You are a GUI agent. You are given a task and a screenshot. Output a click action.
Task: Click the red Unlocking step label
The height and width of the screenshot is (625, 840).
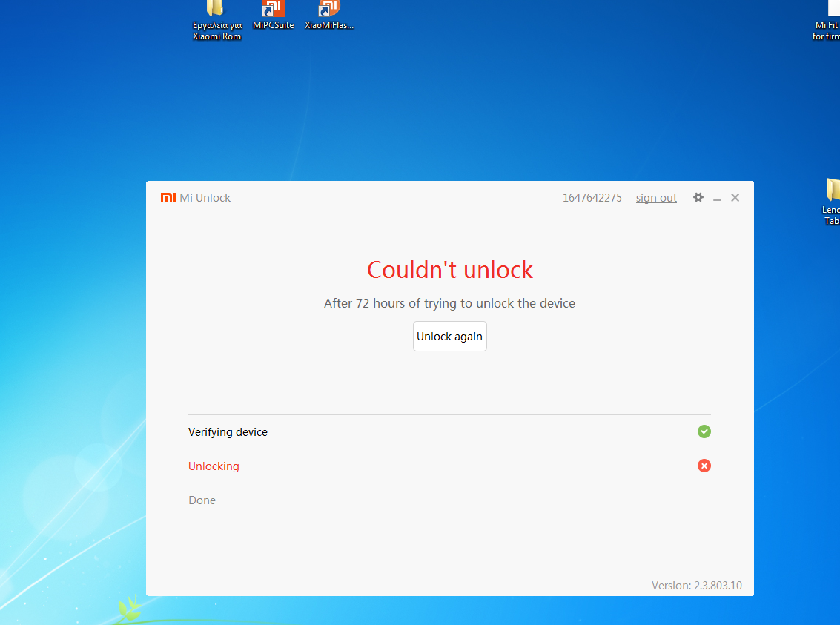point(214,466)
